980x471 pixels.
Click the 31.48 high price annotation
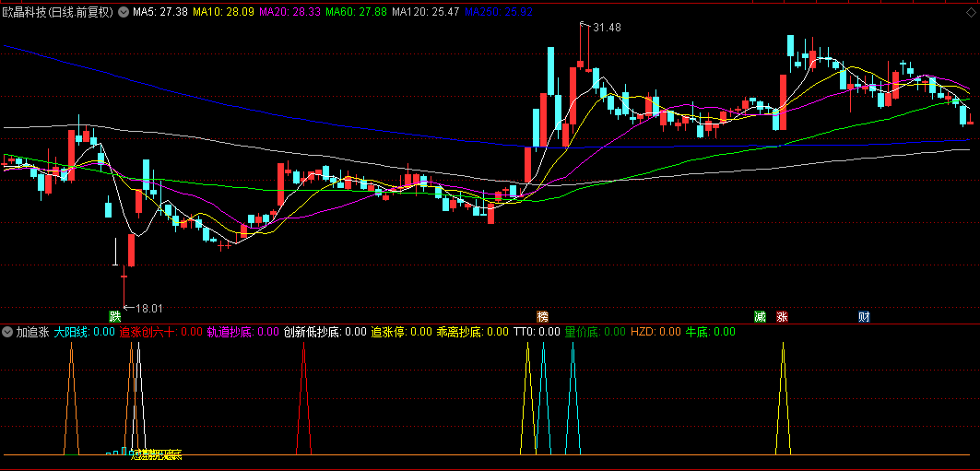tap(607, 28)
